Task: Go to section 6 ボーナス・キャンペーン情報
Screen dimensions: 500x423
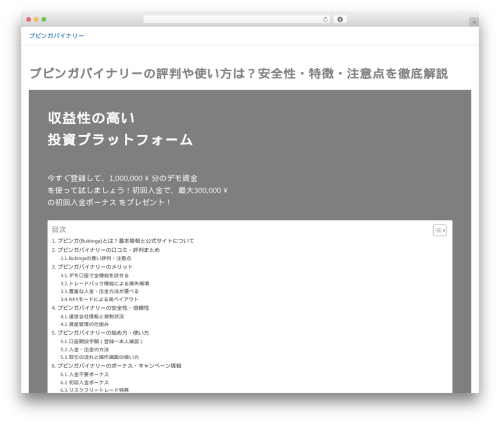Action: pos(116,366)
